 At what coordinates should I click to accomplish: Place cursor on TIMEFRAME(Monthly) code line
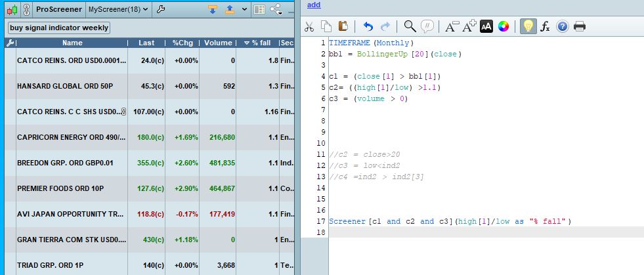click(x=372, y=43)
